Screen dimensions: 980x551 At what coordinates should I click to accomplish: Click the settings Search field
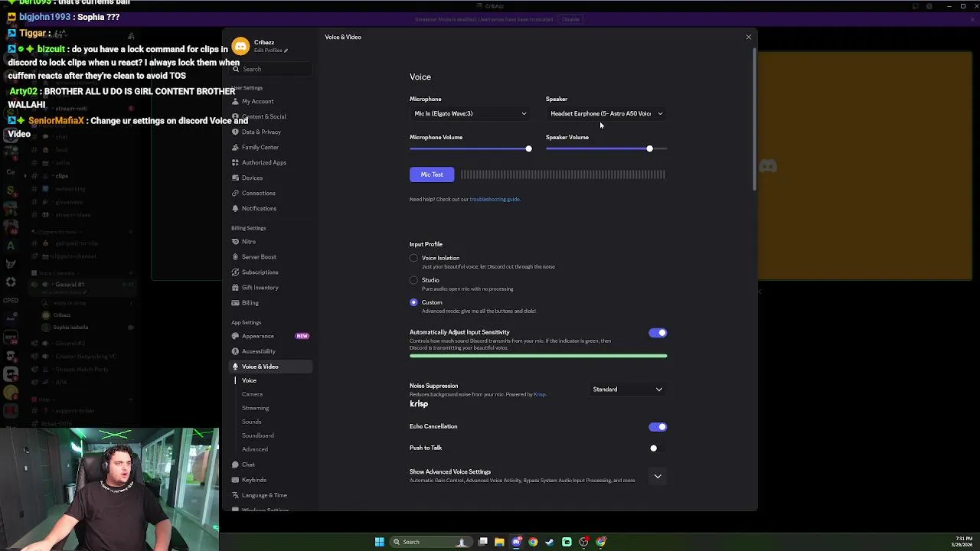(271, 69)
